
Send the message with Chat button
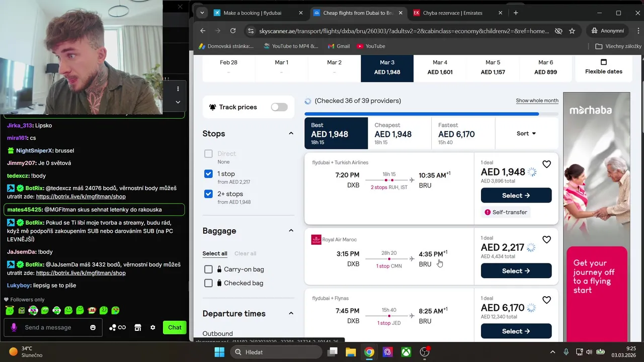(175, 327)
